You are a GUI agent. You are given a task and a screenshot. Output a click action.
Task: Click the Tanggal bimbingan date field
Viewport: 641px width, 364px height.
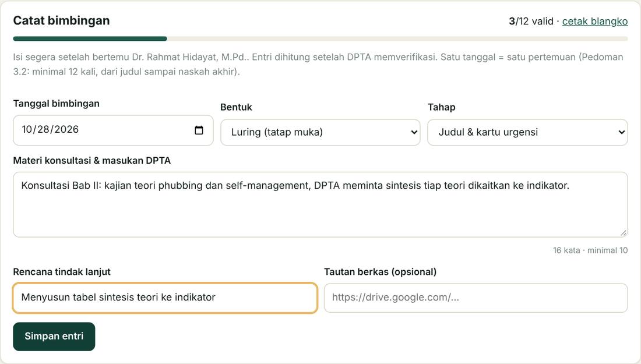(x=113, y=130)
